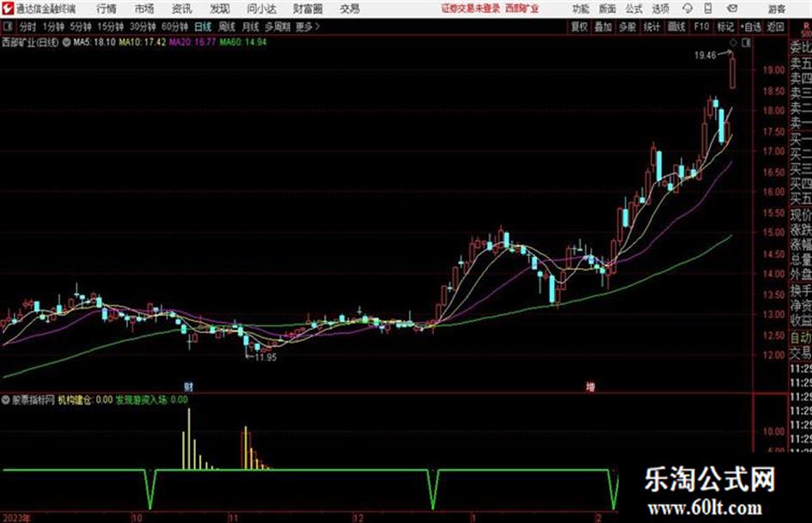
Task: Click the MA10: 17.42 indicator label
Action: (142, 42)
